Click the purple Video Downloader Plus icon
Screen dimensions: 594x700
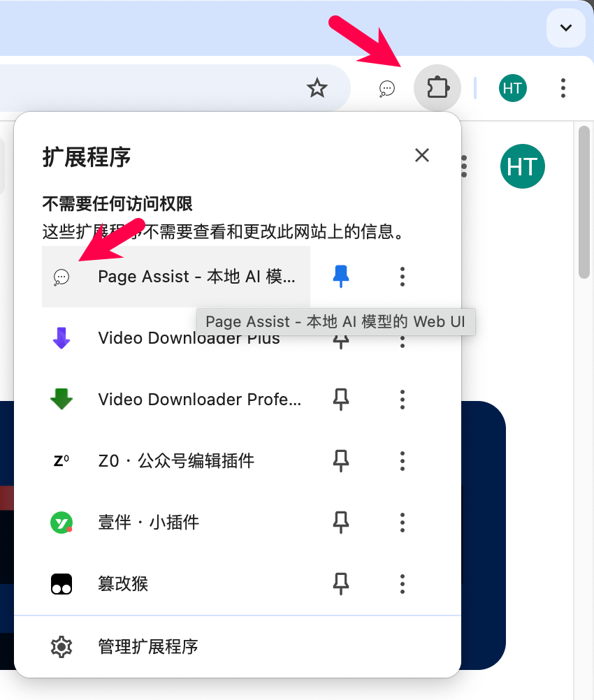point(61,337)
